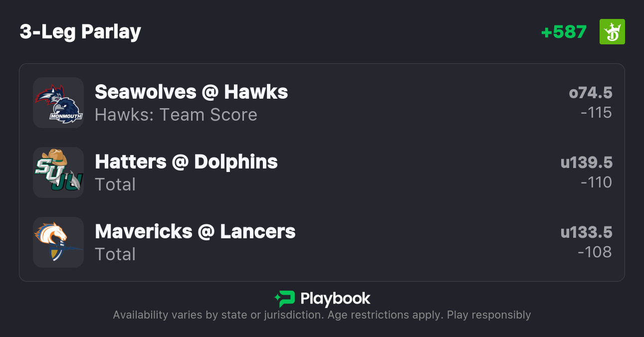The width and height of the screenshot is (644, 337).
Task: Click the -110 odds value
Action: [x=596, y=182]
